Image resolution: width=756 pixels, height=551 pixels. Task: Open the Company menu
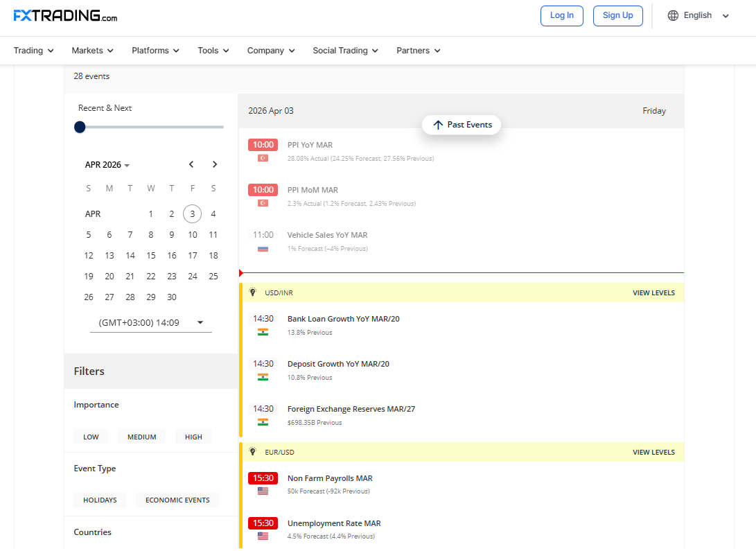click(271, 51)
